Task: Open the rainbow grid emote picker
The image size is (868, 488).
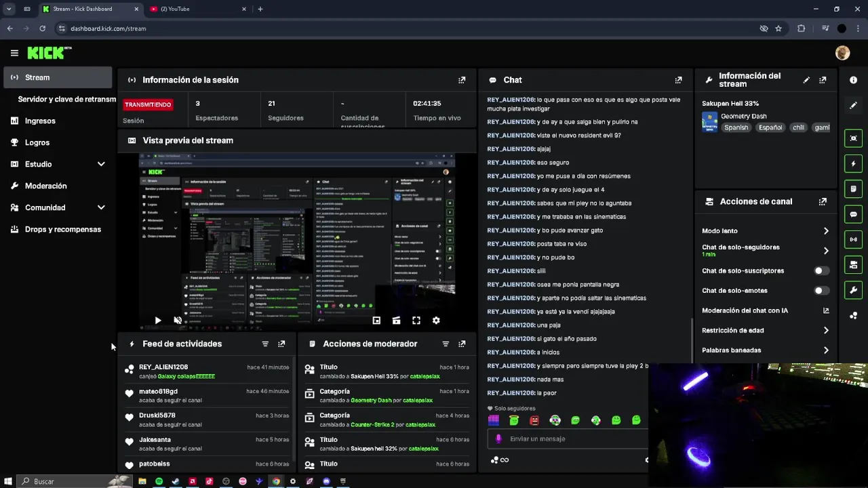Action: 494,420
